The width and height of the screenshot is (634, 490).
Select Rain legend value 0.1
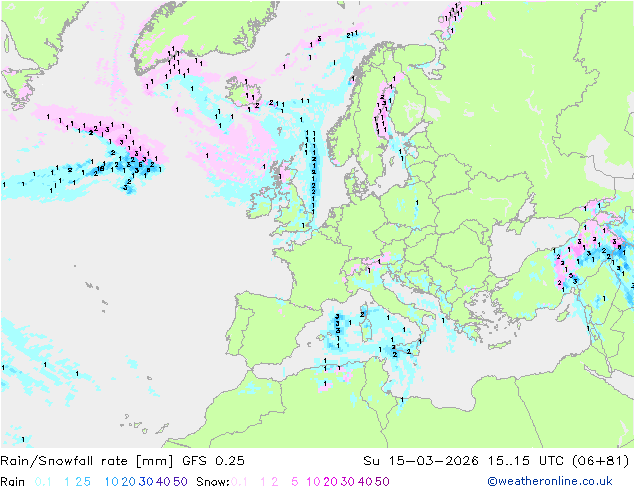tap(43, 482)
